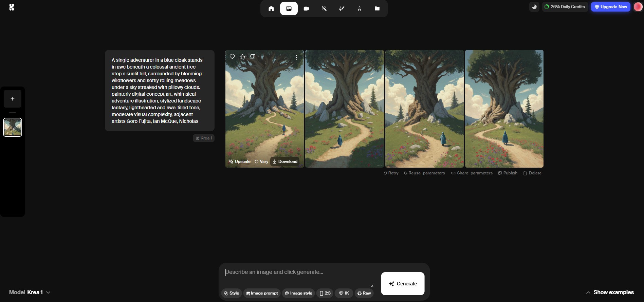The image size is (644, 302).
Task: Open the Assets folder icon
Action: [377, 8]
